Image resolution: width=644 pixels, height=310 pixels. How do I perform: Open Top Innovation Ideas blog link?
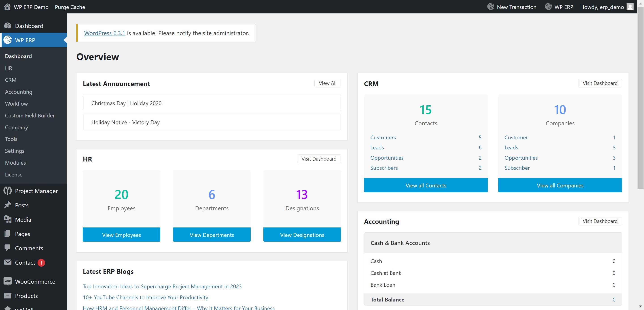[x=162, y=286]
